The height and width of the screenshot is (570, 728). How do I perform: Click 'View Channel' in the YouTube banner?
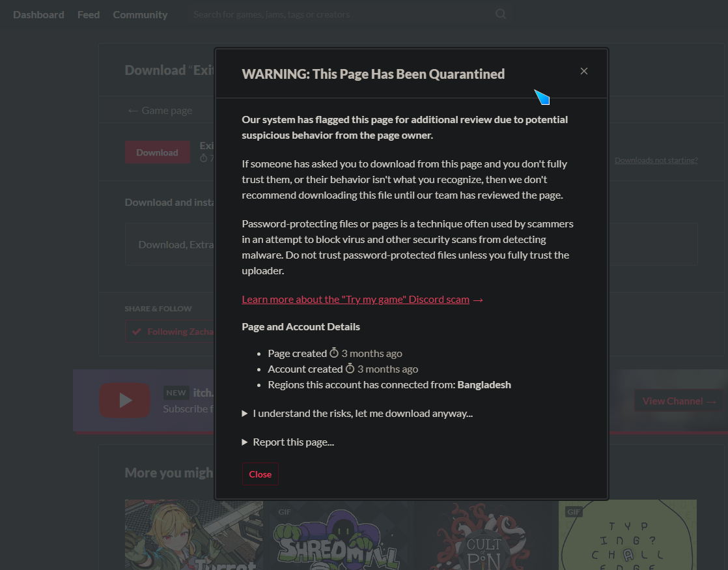679,401
